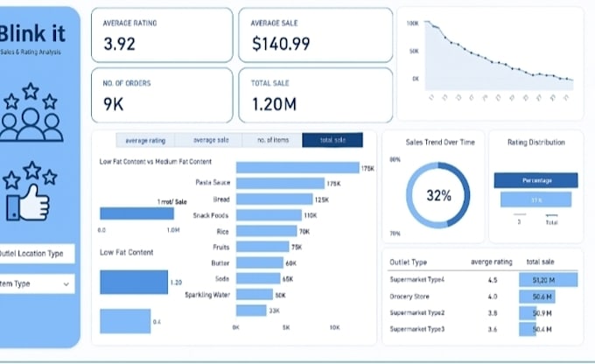
Task: Click the customers with stars icon
Action: tap(31, 113)
